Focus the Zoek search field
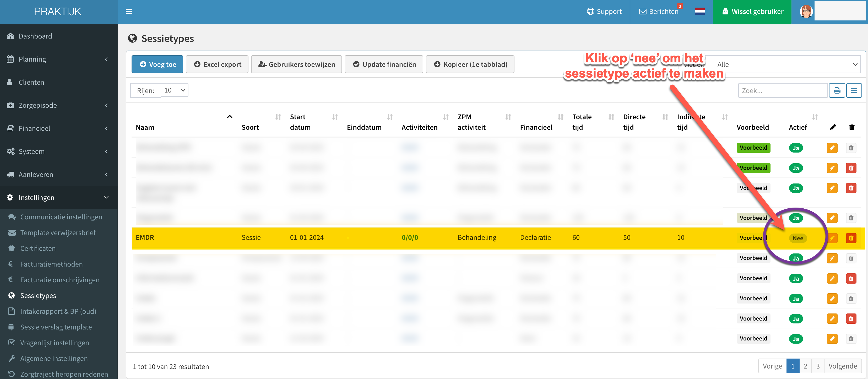This screenshot has width=868, height=379. pos(782,90)
